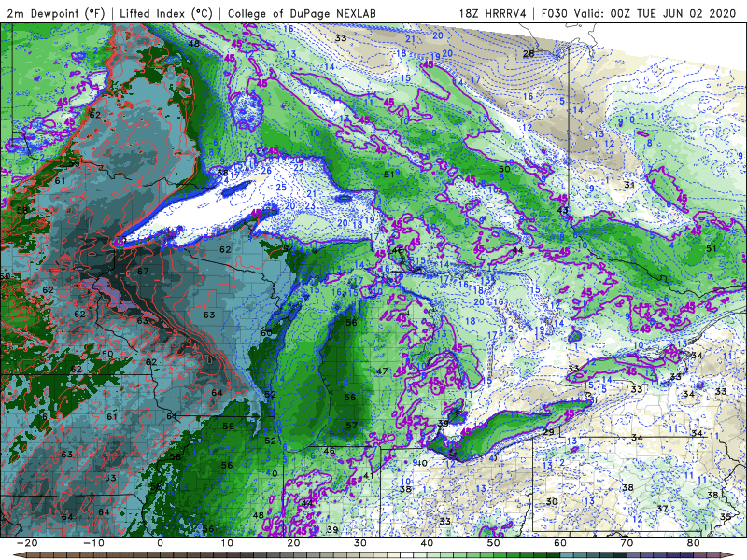
Task: Click the 'College of DuPage NEXLAB' header text
Action: [x=302, y=13]
